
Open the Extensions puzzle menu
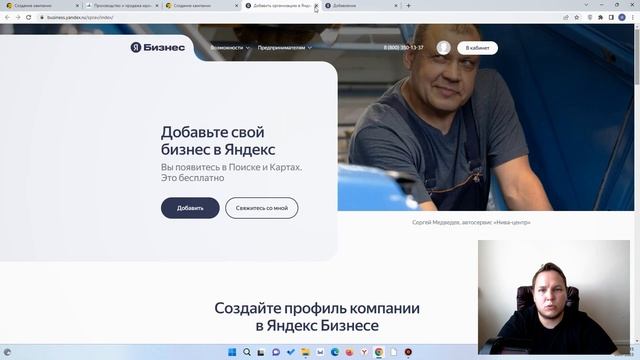(600, 18)
